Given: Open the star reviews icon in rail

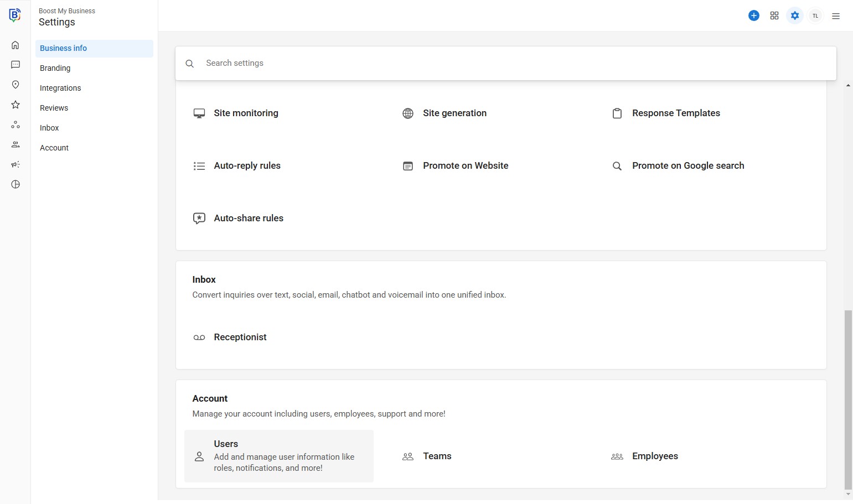Looking at the screenshot, I should pyautogui.click(x=15, y=105).
